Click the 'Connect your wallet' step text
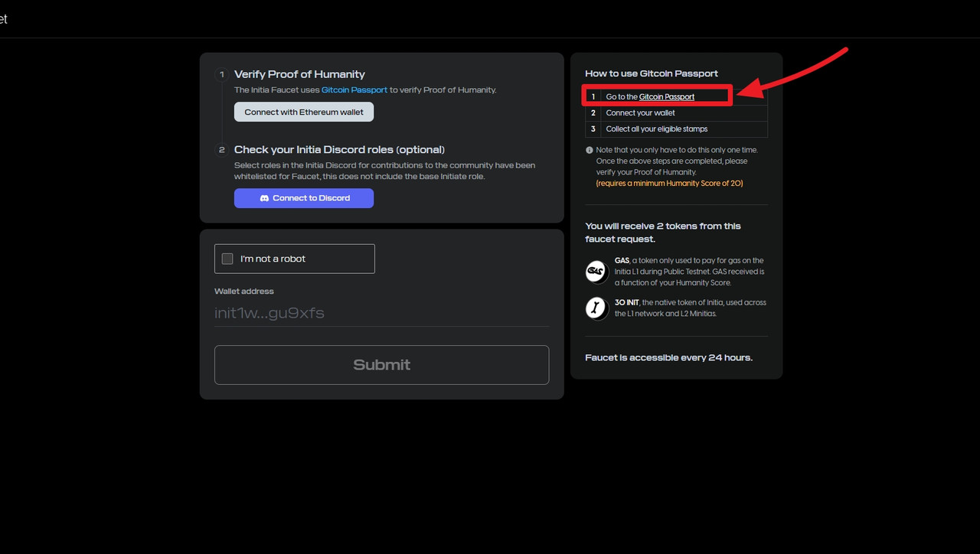 pos(640,113)
